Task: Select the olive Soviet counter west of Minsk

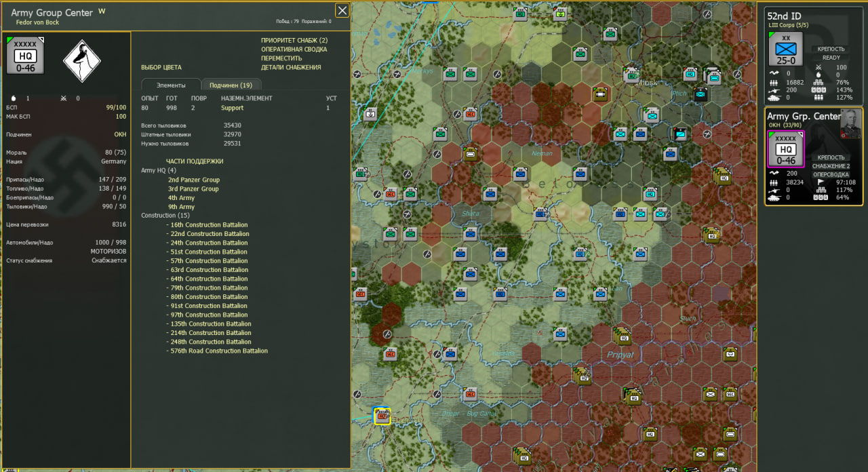Action: 600,94
